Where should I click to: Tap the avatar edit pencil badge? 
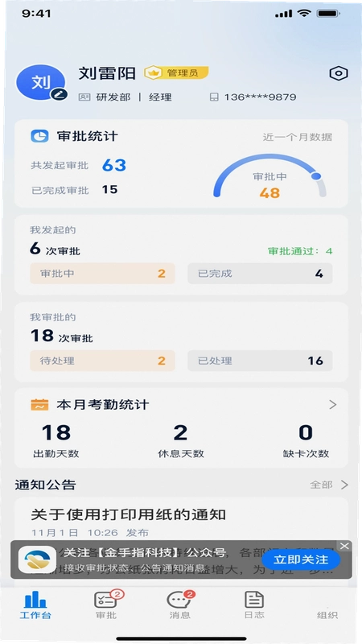click(x=59, y=94)
